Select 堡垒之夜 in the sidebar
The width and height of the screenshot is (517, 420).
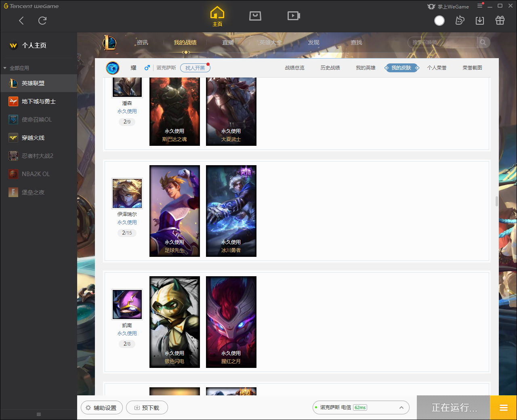(38, 192)
